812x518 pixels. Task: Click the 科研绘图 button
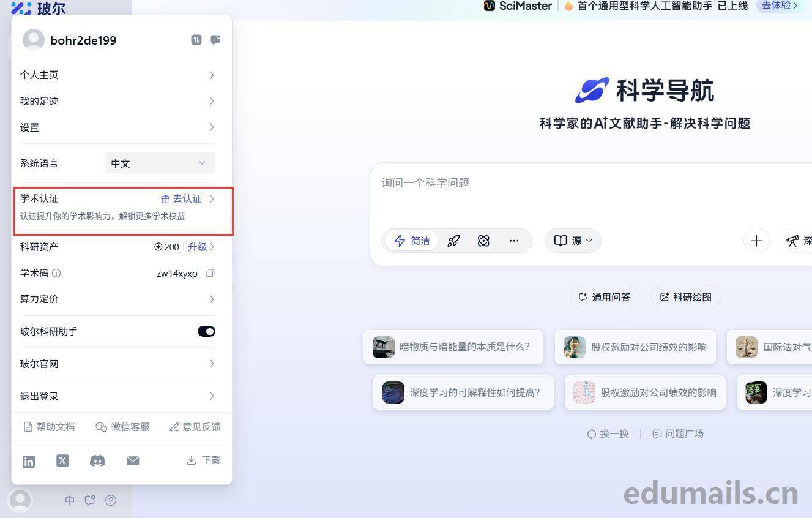685,297
